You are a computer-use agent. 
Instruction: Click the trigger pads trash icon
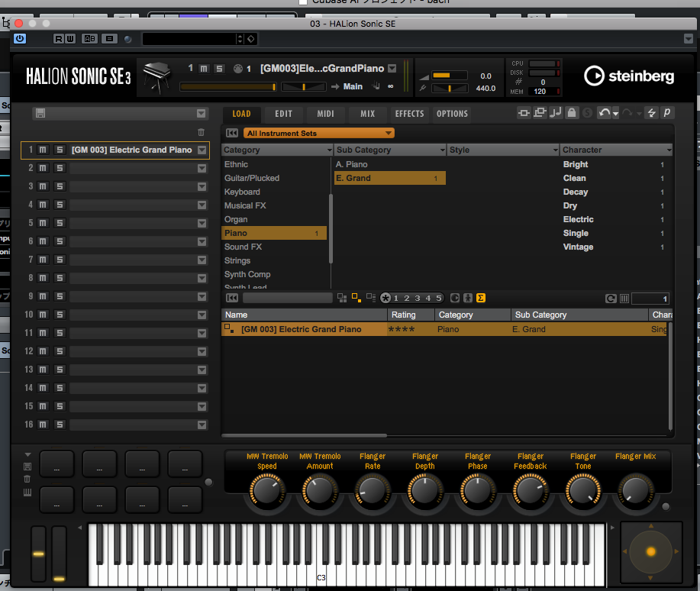[x=27, y=480]
